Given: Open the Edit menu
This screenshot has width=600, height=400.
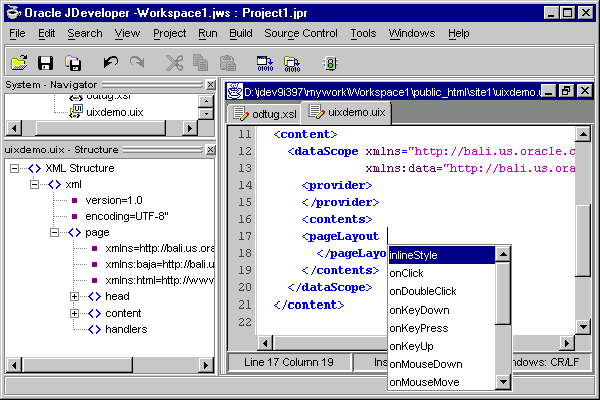Looking at the screenshot, I should click(47, 33).
